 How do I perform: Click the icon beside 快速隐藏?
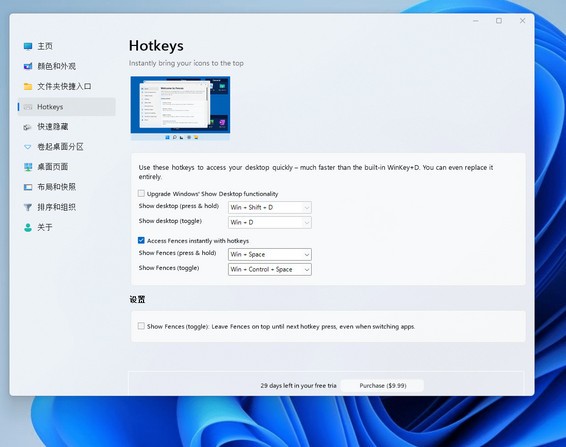click(28, 127)
